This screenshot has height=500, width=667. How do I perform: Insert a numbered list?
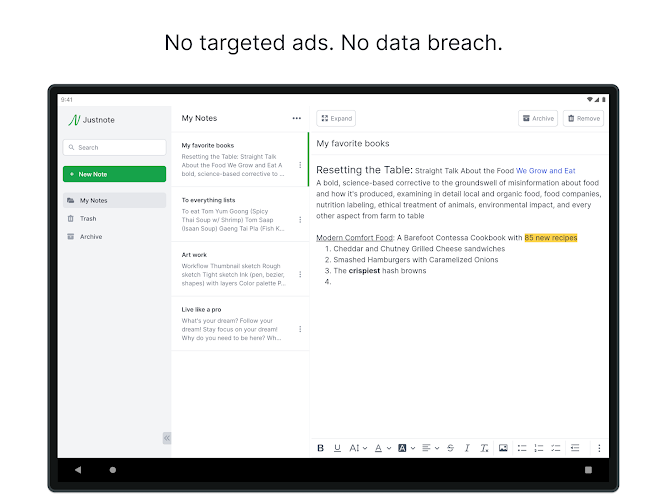coord(539,448)
